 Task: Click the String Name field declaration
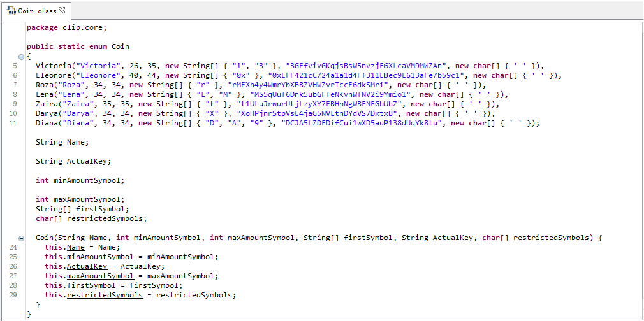point(62,142)
